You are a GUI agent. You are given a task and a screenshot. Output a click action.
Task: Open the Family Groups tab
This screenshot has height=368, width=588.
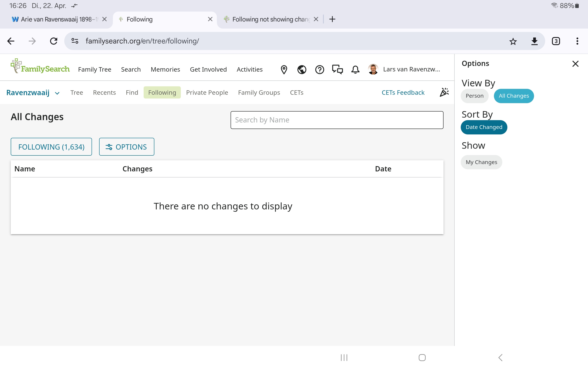pyautogui.click(x=259, y=92)
